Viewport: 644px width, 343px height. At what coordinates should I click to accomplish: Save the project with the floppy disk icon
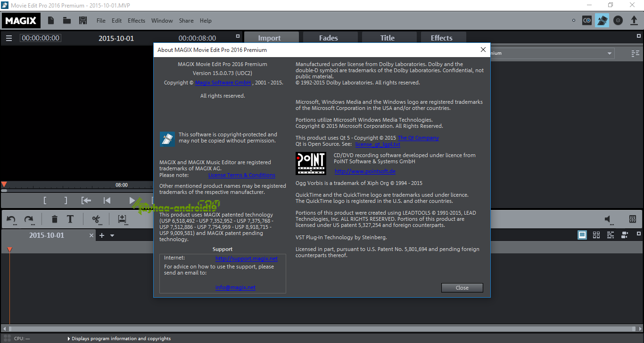pyautogui.click(x=83, y=20)
